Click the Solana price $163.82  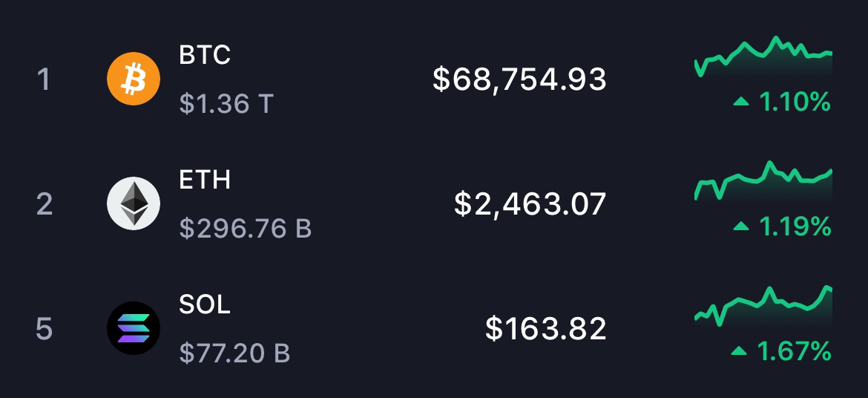[546, 329]
